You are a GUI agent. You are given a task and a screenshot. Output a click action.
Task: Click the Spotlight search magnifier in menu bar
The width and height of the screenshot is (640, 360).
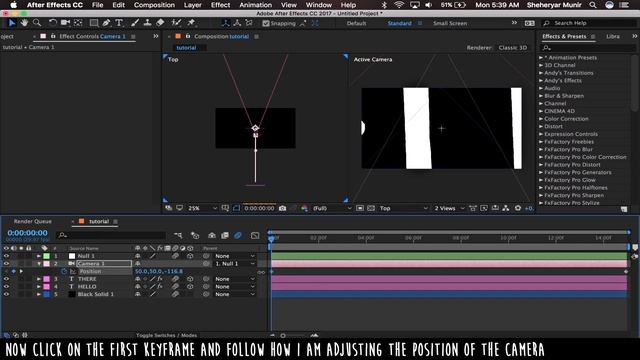point(593,5)
